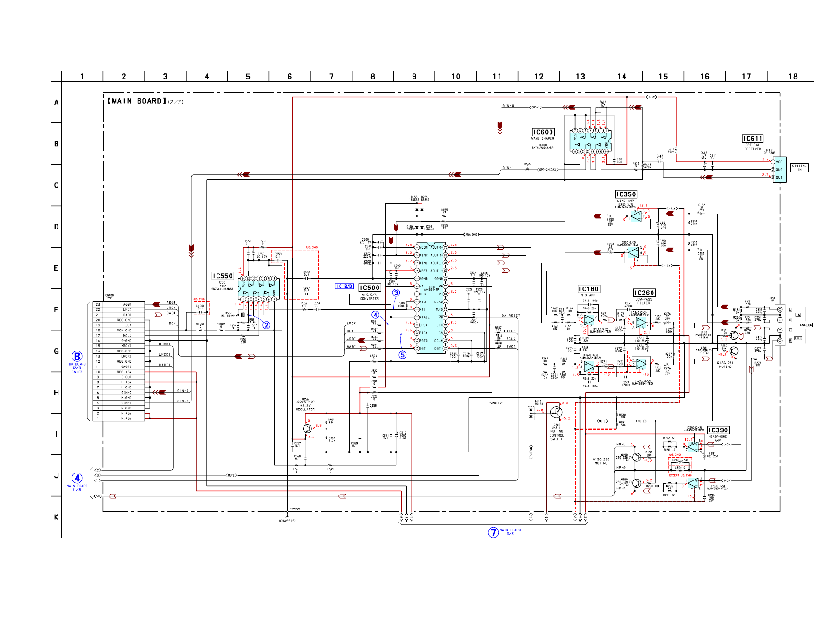Click column header 9
The image size is (840, 631).
tap(414, 76)
